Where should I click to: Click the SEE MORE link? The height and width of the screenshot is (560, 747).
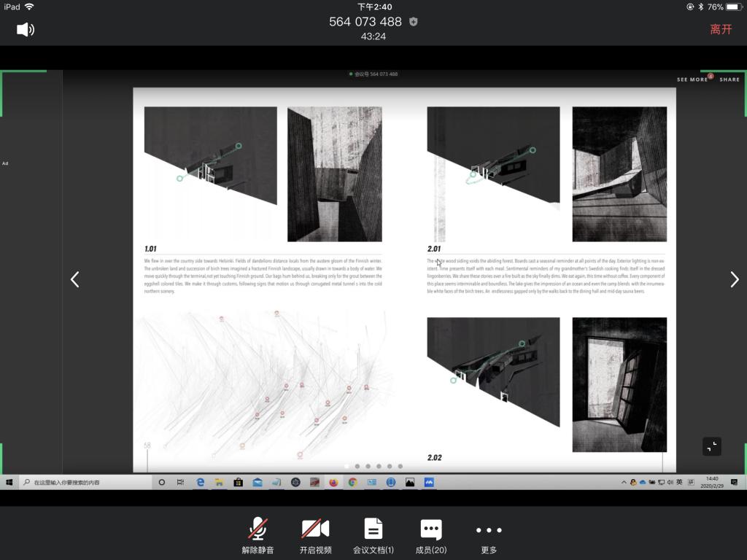(692, 79)
